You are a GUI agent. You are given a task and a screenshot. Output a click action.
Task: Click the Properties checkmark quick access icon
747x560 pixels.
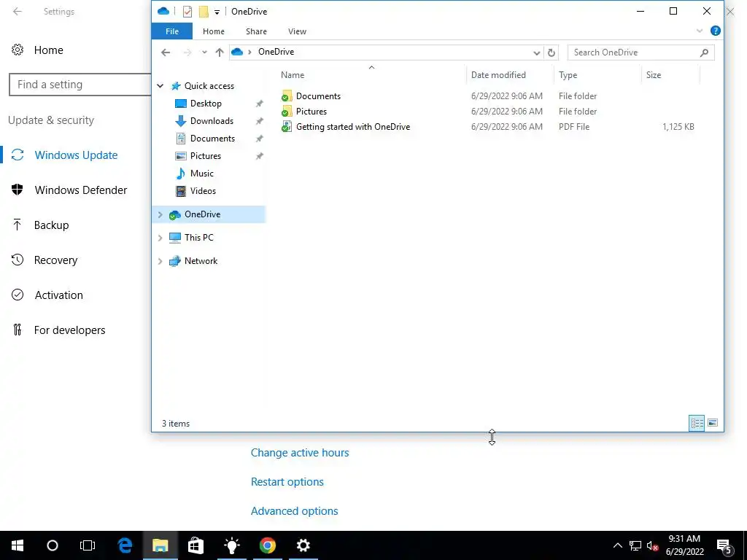187,12
